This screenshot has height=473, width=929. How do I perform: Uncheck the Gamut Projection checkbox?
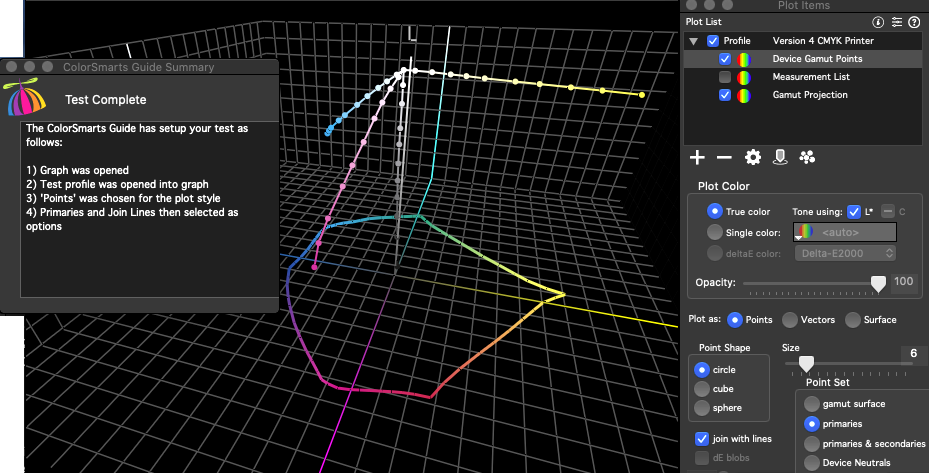(725, 95)
